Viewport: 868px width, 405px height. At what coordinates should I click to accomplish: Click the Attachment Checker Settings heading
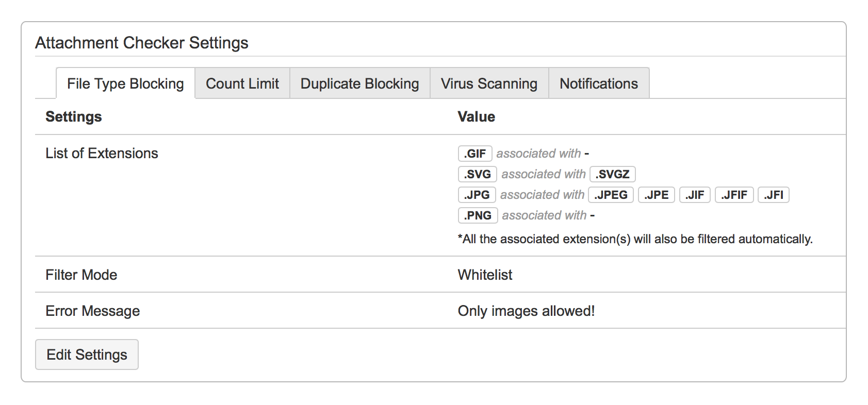141,42
